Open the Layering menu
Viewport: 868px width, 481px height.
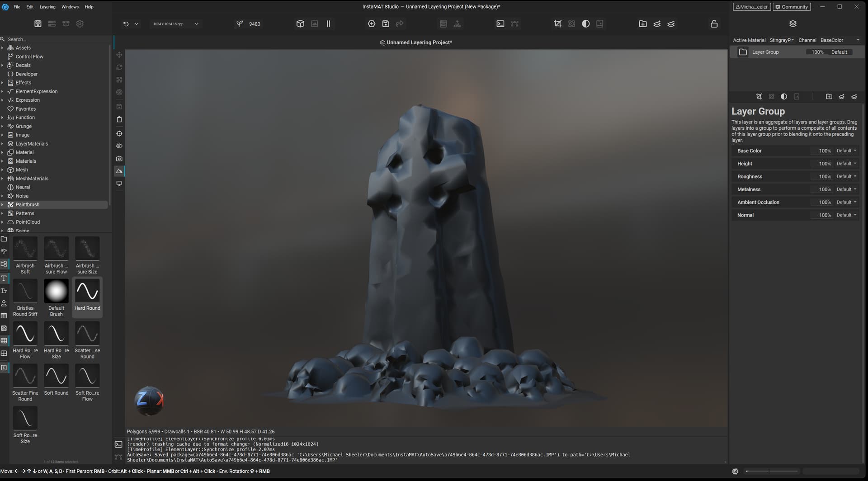click(x=47, y=7)
